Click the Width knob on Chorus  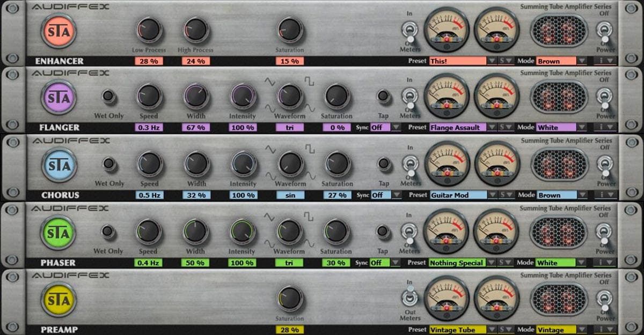coord(196,164)
